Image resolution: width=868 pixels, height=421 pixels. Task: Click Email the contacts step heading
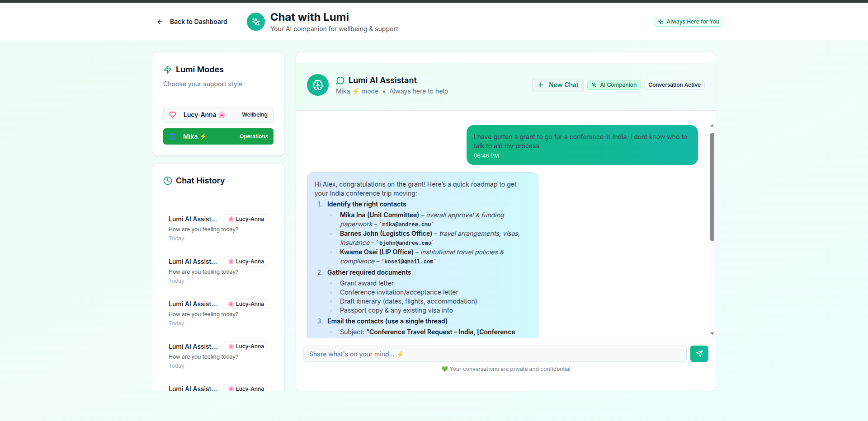tap(387, 321)
